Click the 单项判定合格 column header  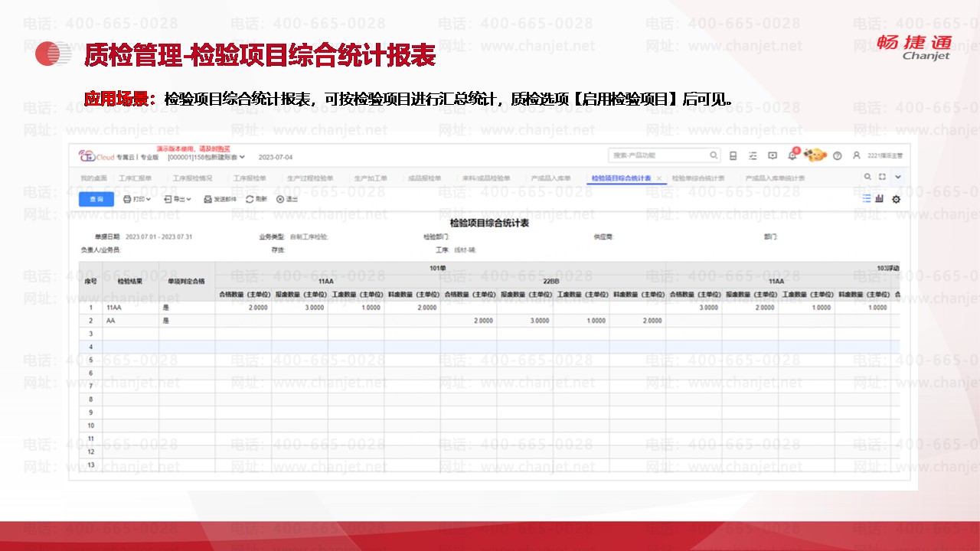(x=187, y=281)
